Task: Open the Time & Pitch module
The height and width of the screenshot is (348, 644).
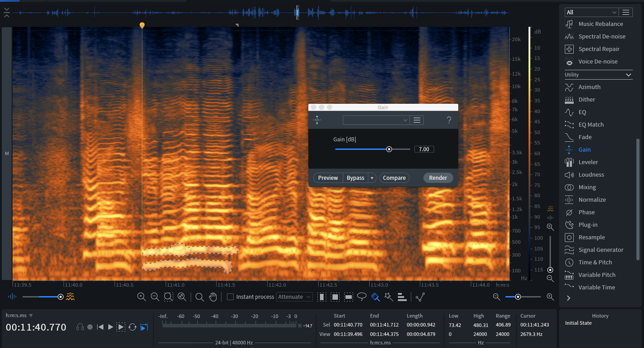Action: pyautogui.click(x=595, y=262)
